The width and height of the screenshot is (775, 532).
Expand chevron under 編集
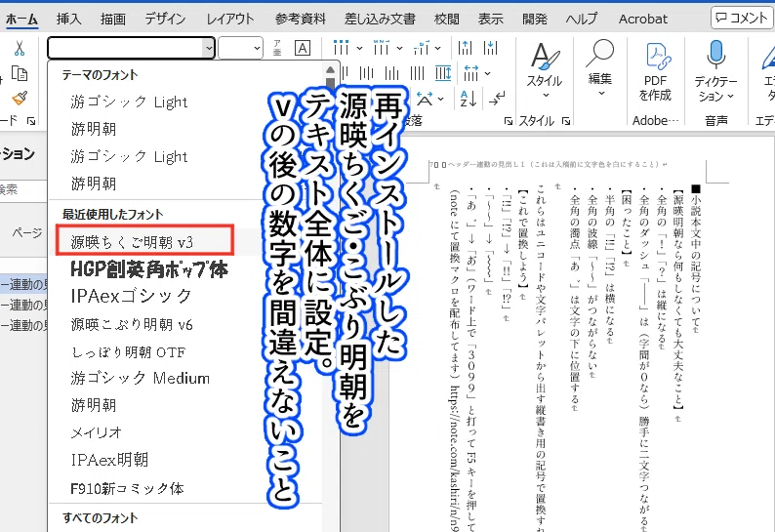(601, 93)
